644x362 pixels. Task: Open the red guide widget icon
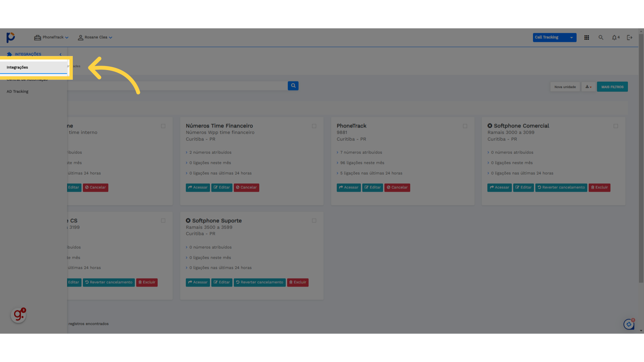(x=18, y=315)
